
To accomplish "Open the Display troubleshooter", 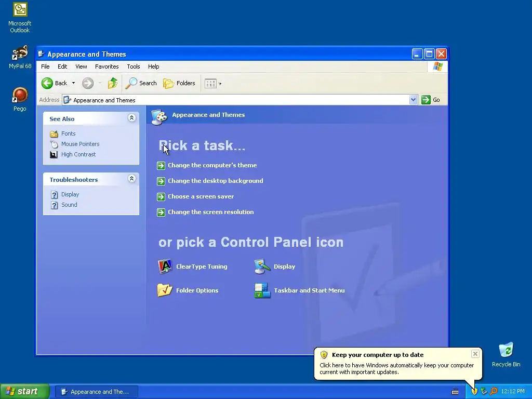I will pos(70,194).
